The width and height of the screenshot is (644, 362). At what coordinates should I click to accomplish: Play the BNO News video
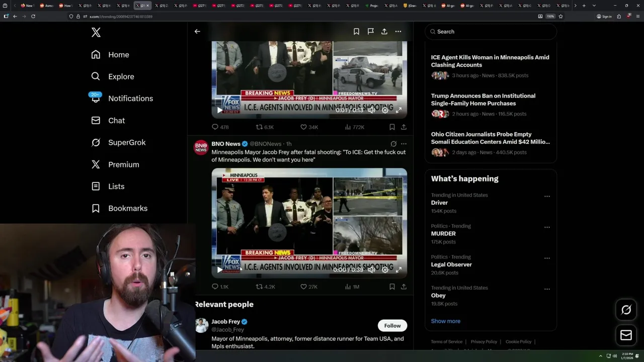click(219, 270)
